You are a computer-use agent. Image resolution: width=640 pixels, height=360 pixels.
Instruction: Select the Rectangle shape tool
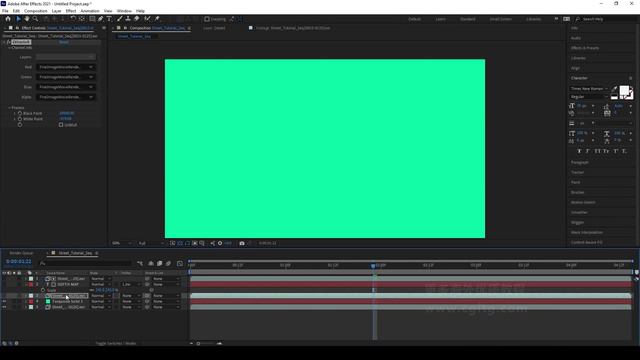[x=92, y=19]
